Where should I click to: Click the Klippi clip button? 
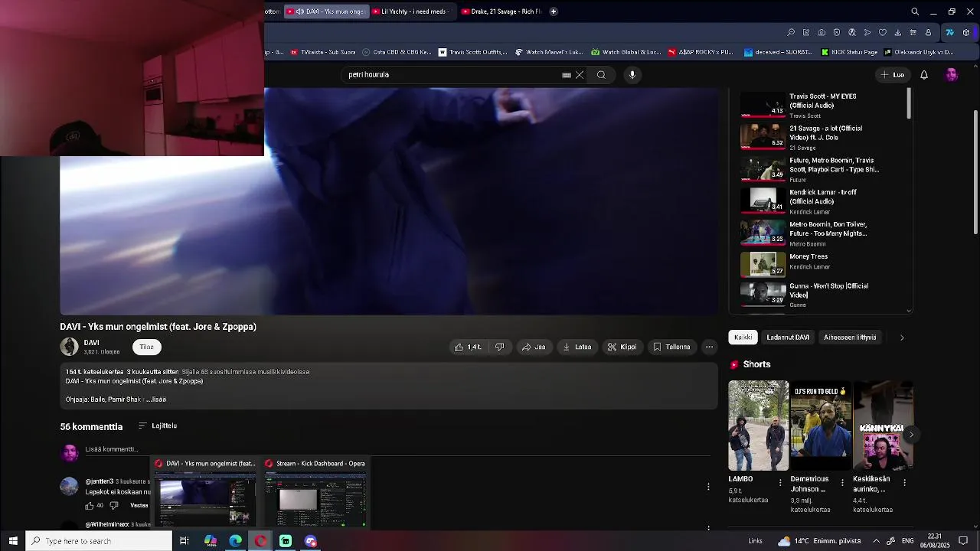[622, 347]
